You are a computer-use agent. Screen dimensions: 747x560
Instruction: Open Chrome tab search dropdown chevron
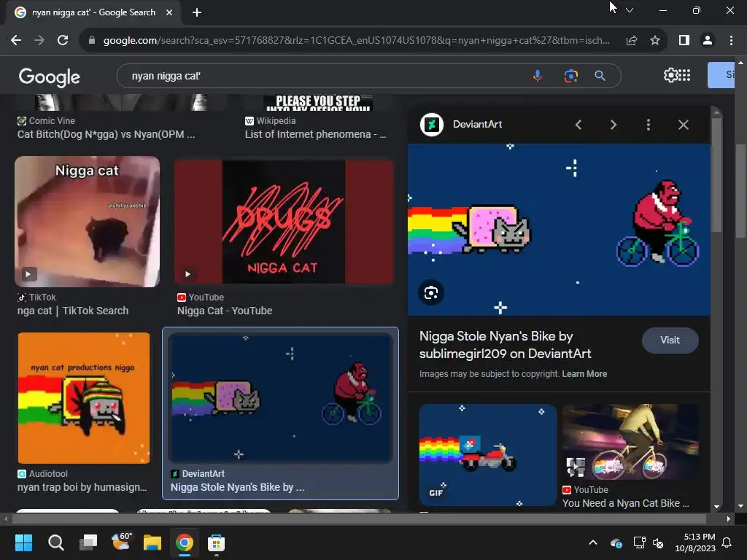pos(630,10)
